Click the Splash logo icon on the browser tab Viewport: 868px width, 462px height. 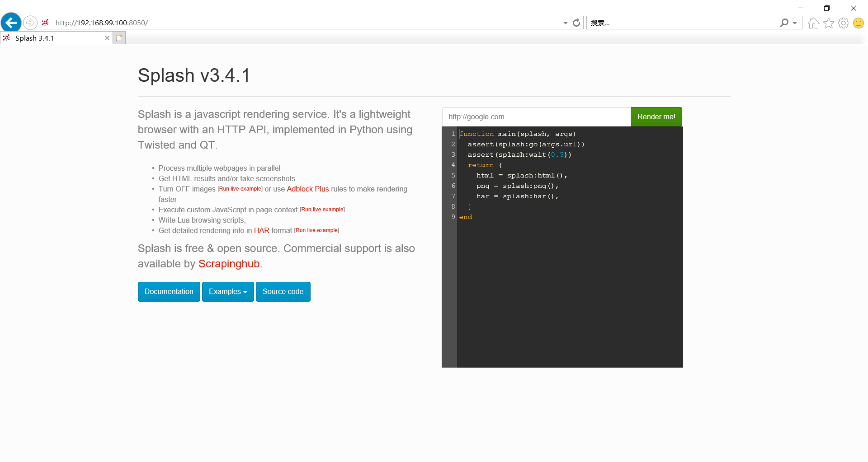6,38
